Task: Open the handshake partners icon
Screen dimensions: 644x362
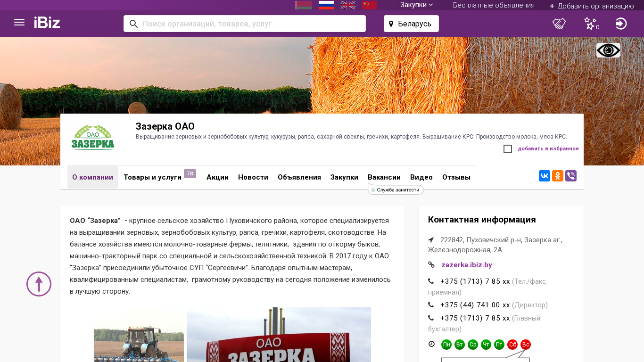Action: click(559, 24)
